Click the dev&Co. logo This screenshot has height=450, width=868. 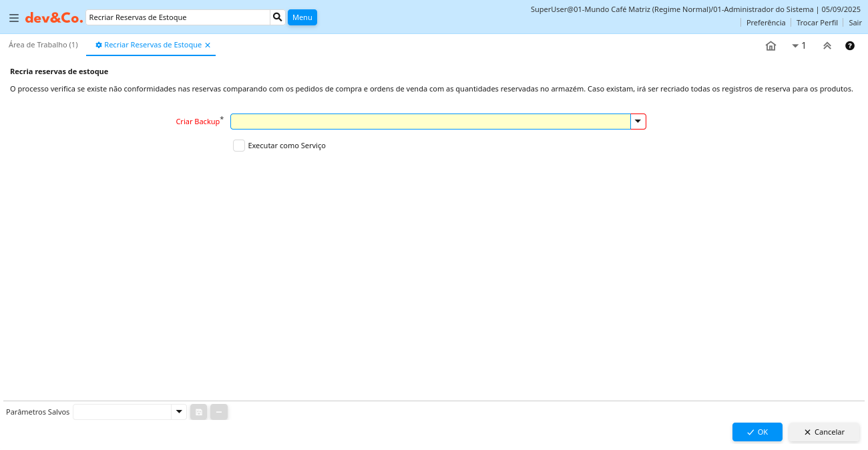[54, 18]
